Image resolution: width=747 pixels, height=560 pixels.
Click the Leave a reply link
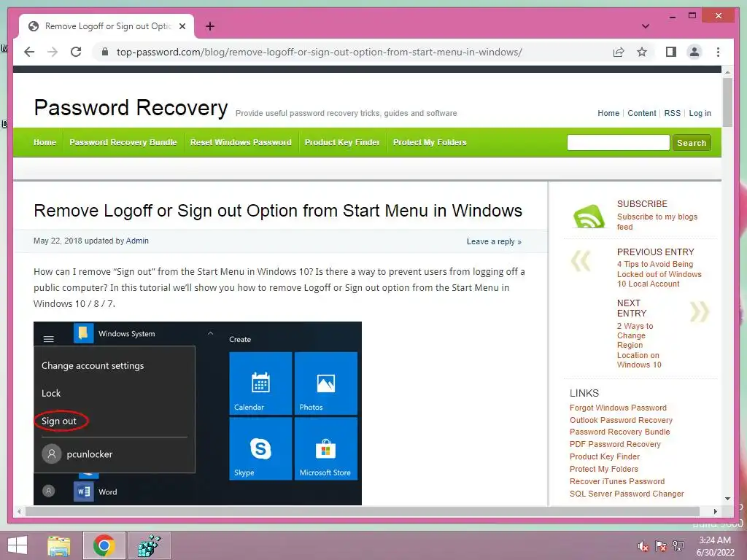(x=494, y=242)
